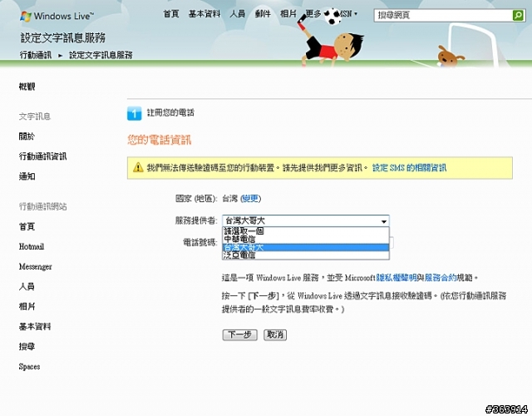Viewport: 532px width, 416px height.
Task: Open 基本資料 in the sidebar
Action: [x=35, y=327]
